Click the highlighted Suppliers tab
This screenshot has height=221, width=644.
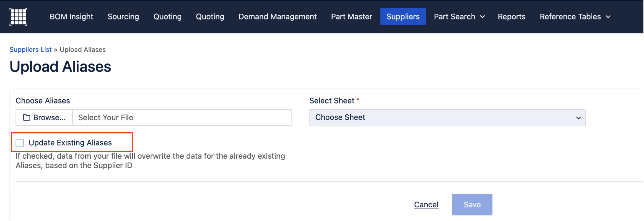[402, 17]
